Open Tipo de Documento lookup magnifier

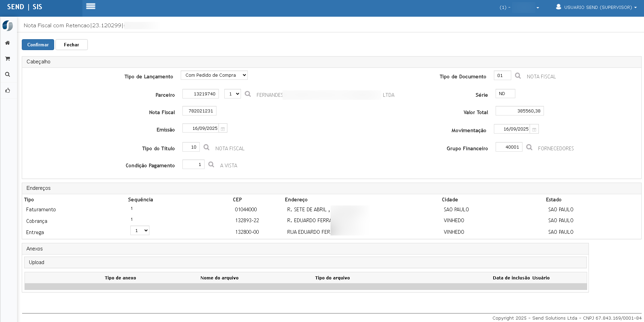tap(518, 76)
